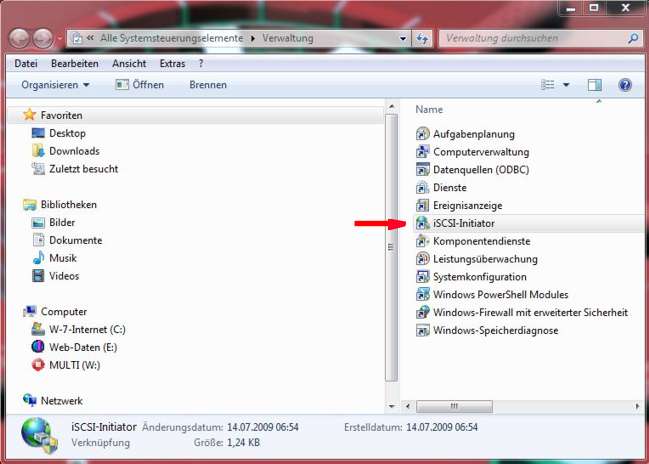Click the navigation pane vertical scrollbar thumb

click(x=391, y=248)
